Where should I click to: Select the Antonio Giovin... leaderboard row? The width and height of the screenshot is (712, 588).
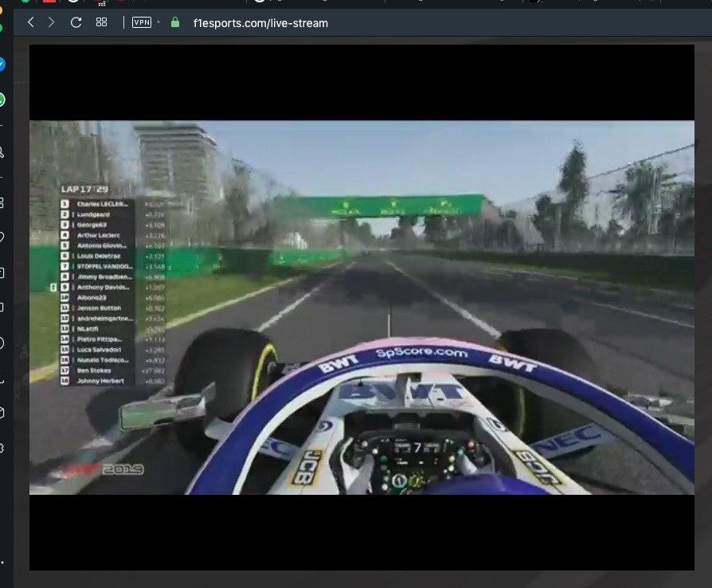112,246
